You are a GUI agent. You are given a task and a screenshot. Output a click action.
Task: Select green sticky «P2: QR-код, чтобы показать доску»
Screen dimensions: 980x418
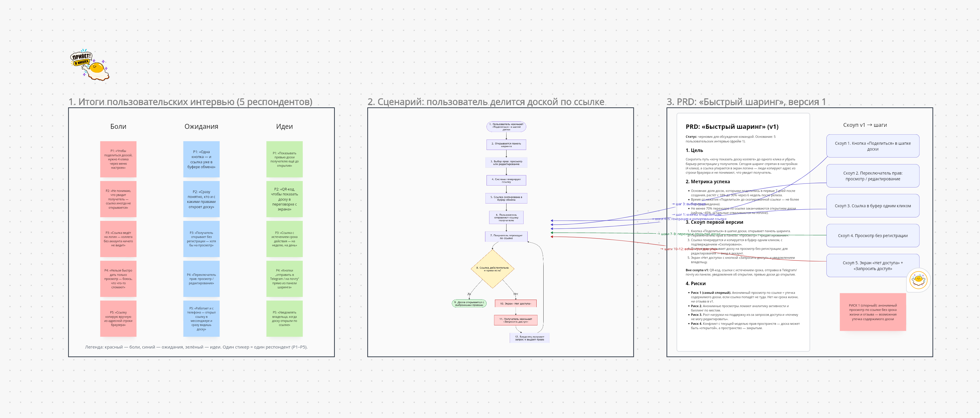(x=285, y=199)
